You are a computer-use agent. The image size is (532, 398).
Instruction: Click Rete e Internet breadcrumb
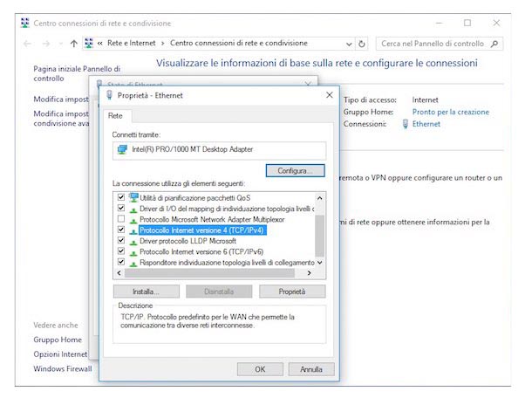pos(132,43)
